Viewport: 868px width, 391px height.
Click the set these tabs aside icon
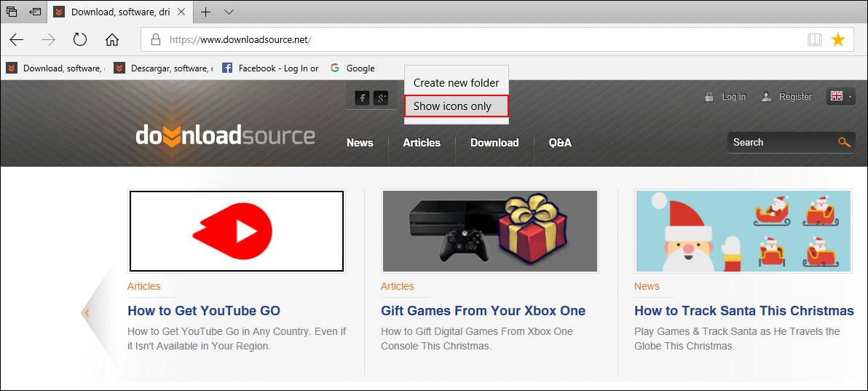[x=36, y=12]
